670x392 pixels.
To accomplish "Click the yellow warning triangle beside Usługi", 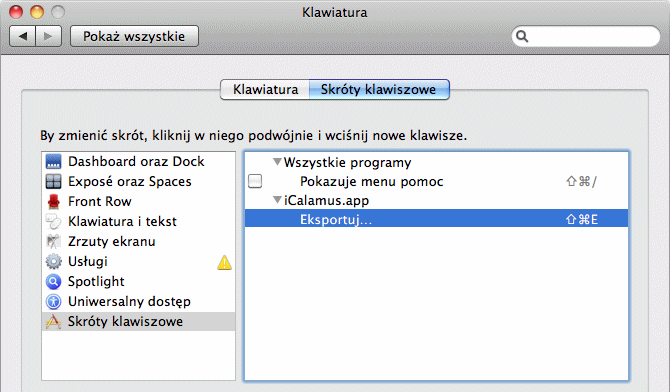I will pyautogui.click(x=224, y=262).
